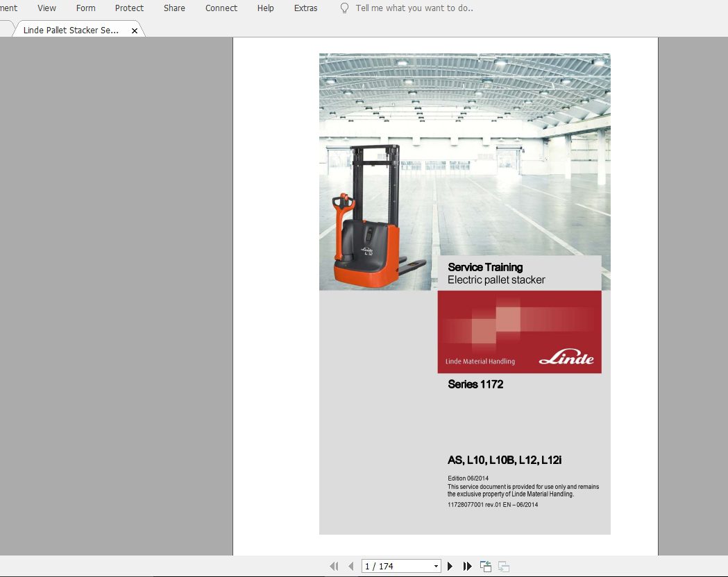Click the previous view icon

[486, 567]
